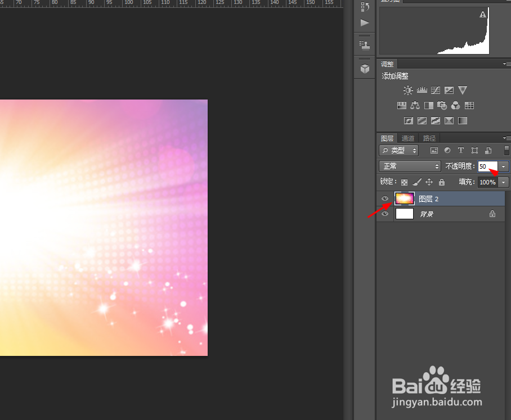This screenshot has height=420, width=511.
Task: Switch to the 图层 tab
Action: pos(387,138)
